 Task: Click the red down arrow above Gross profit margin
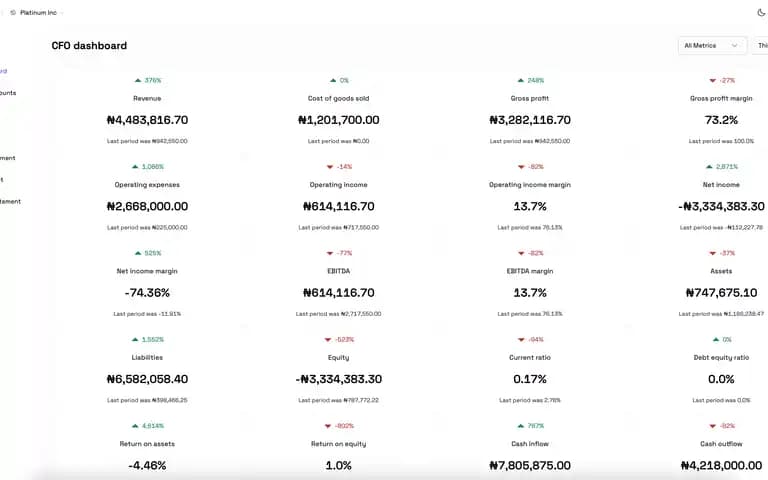pos(712,80)
